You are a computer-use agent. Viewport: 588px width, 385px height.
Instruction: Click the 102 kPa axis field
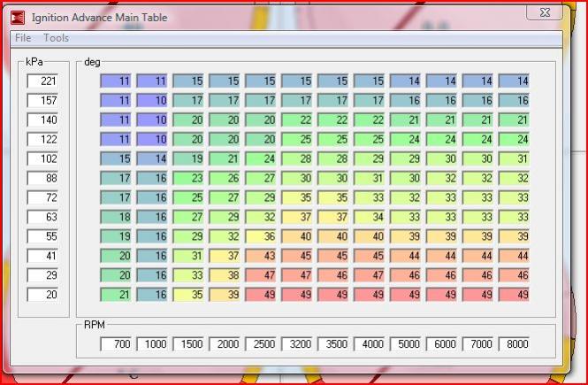[x=42, y=158]
